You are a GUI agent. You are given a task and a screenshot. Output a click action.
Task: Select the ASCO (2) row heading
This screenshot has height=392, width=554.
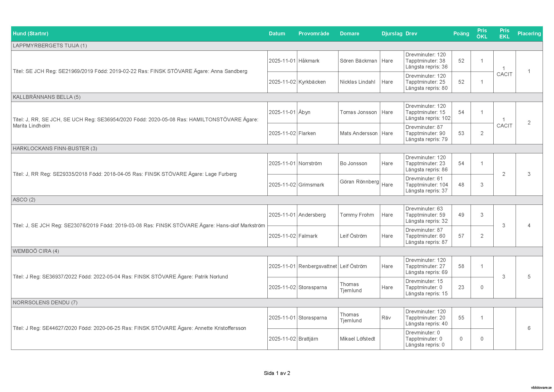24,200
